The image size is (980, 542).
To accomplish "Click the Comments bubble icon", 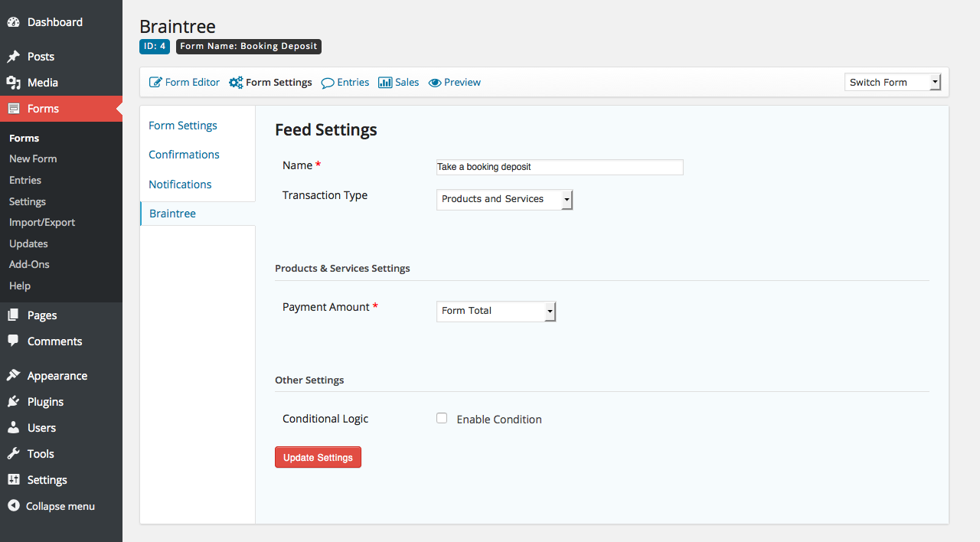I will 13,341.
